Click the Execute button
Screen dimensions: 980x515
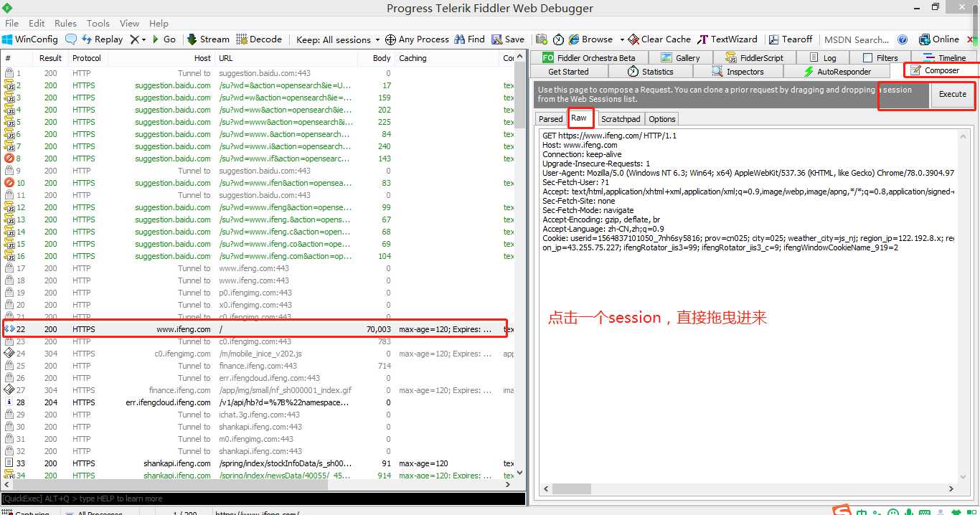[953, 94]
